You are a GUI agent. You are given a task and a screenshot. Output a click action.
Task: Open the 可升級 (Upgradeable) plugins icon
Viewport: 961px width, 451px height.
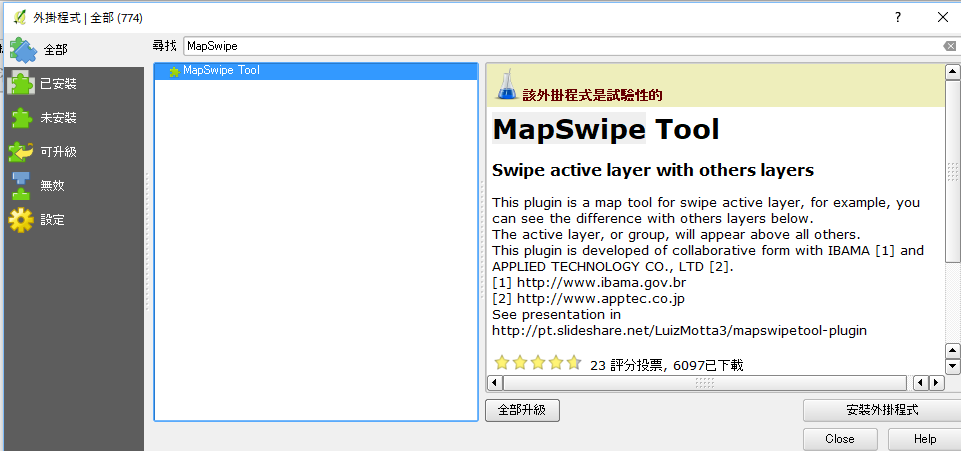(21, 151)
